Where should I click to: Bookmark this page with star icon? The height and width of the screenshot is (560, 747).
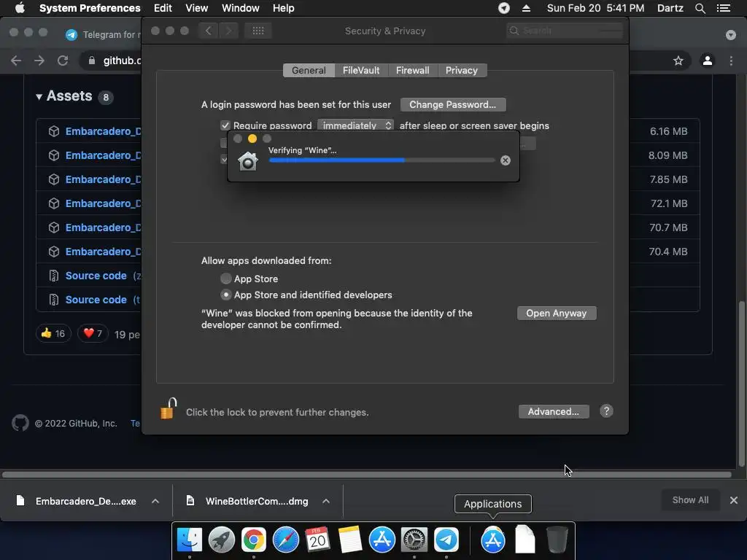(x=678, y=61)
